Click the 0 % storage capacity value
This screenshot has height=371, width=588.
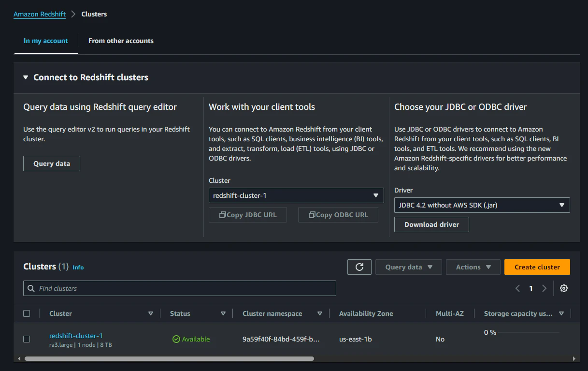tap(490, 332)
